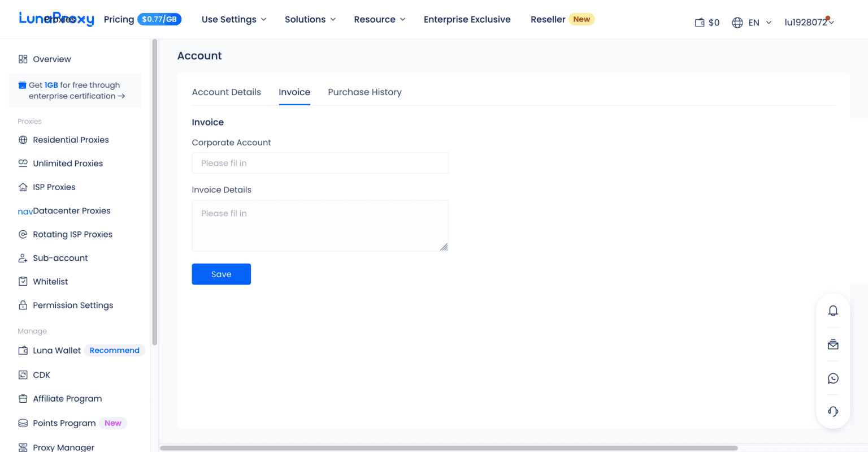Open the enterprise certification free 1GB link
The width and height of the screenshot is (868, 452).
click(74, 91)
